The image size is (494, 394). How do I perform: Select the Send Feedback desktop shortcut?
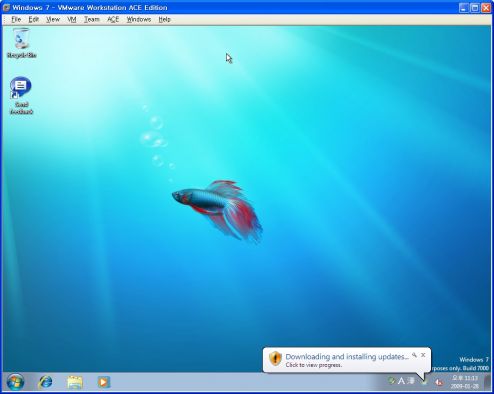[21, 95]
